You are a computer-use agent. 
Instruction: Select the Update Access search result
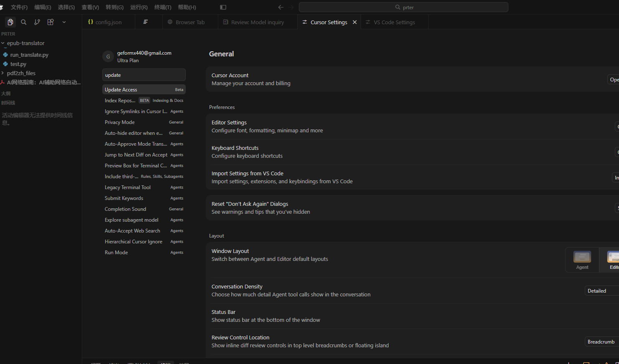point(144,90)
